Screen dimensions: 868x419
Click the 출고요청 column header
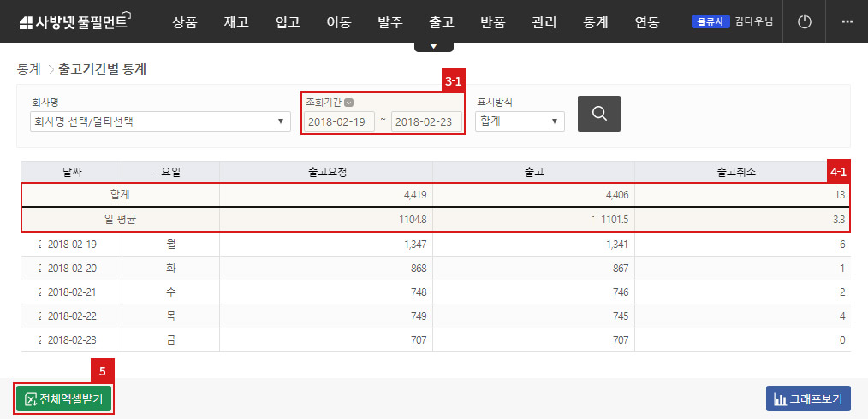click(327, 172)
